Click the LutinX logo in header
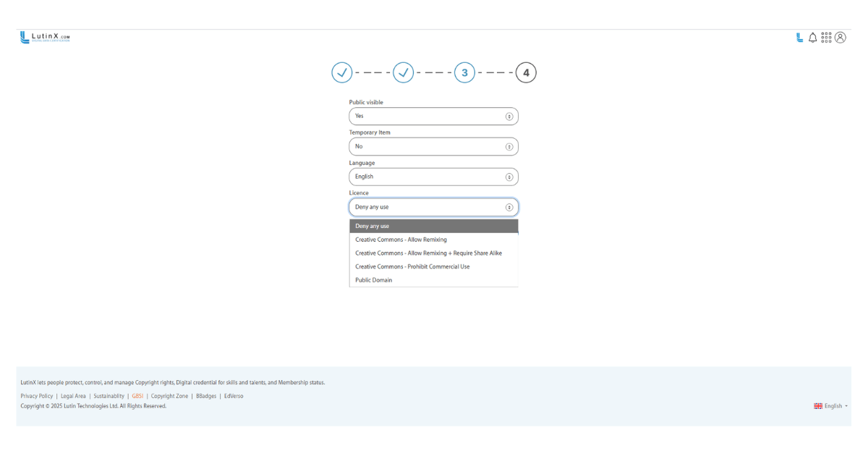Image resolution: width=868 pixels, height=456 pixels. pos(45,38)
